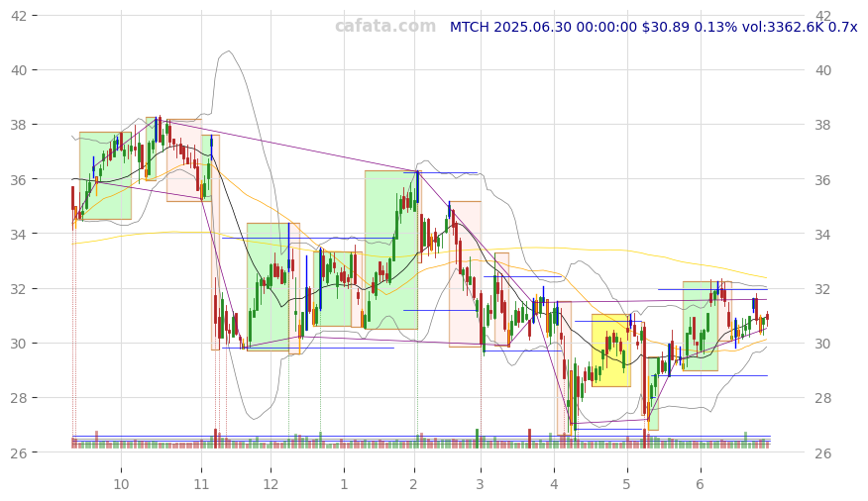Click the x-axis month label 5
This screenshot has width=868, height=501.
(x=626, y=485)
